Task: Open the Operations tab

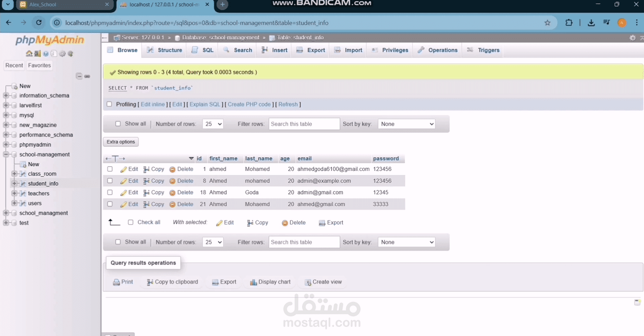Action: tap(437, 50)
